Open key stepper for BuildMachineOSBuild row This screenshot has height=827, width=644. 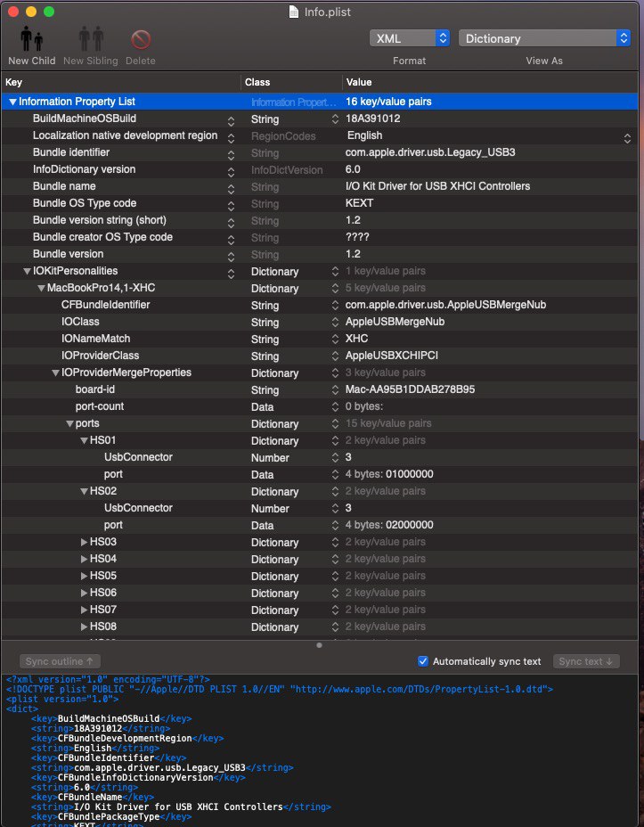(231, 121)
